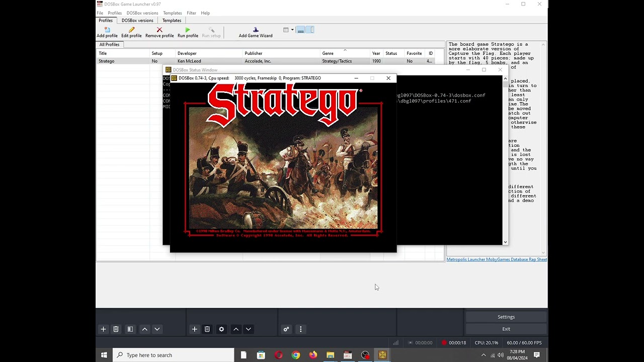Viewport: 644px width, 362px height.
Task: Sort the list by Favorite column
Action: [x=415, y=53]
